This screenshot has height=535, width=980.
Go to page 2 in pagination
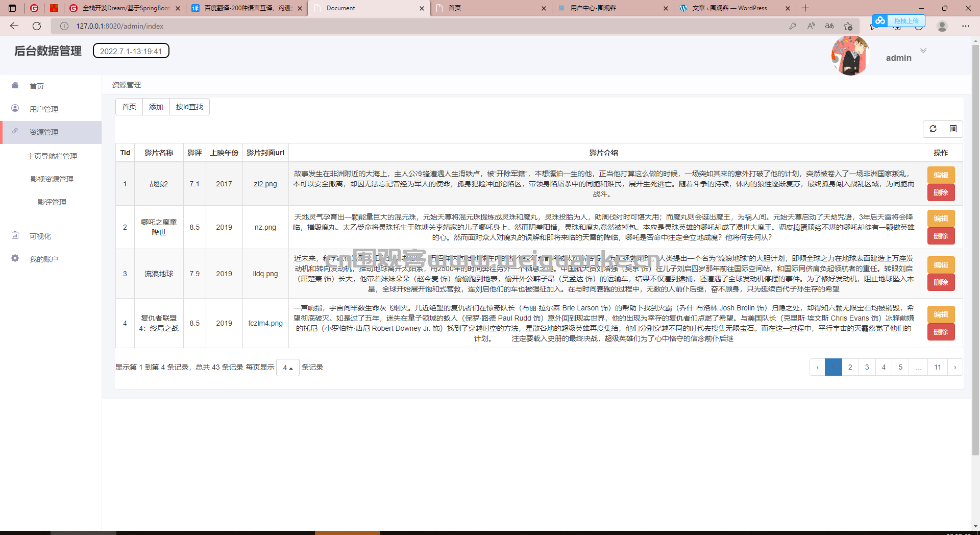(x=850, y=367)
